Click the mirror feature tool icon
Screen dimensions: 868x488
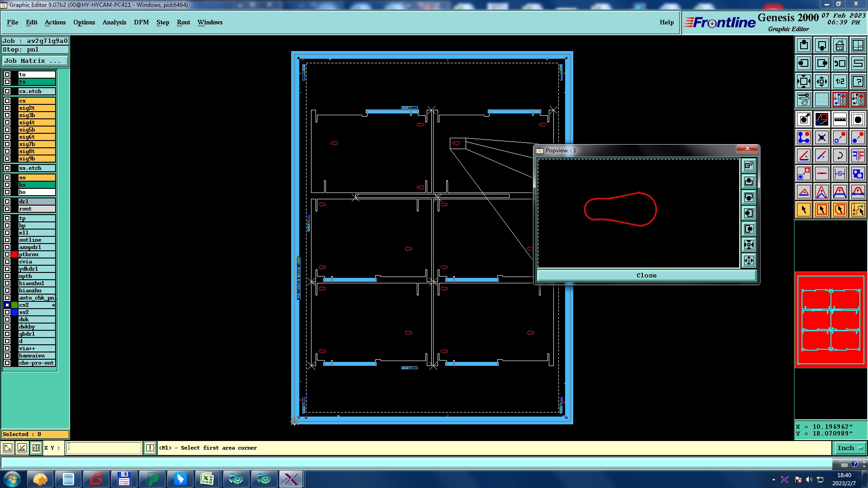(x=858, y=155)
